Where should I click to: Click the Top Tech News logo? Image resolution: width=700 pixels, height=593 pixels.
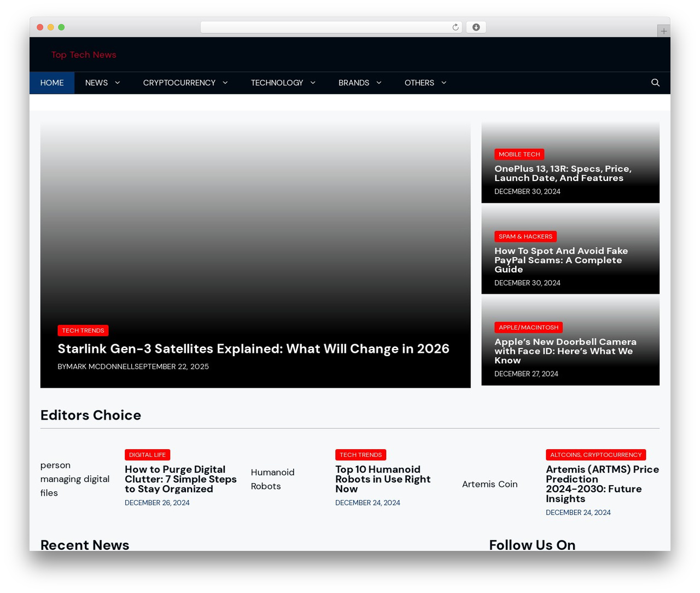[84, 54]
